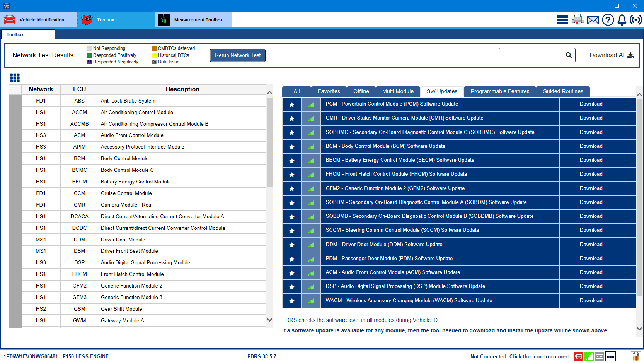Viewport: 644px width, 363px height.
Task: Click the search input field
Action: pyautogui.click(x=532, y=55)
